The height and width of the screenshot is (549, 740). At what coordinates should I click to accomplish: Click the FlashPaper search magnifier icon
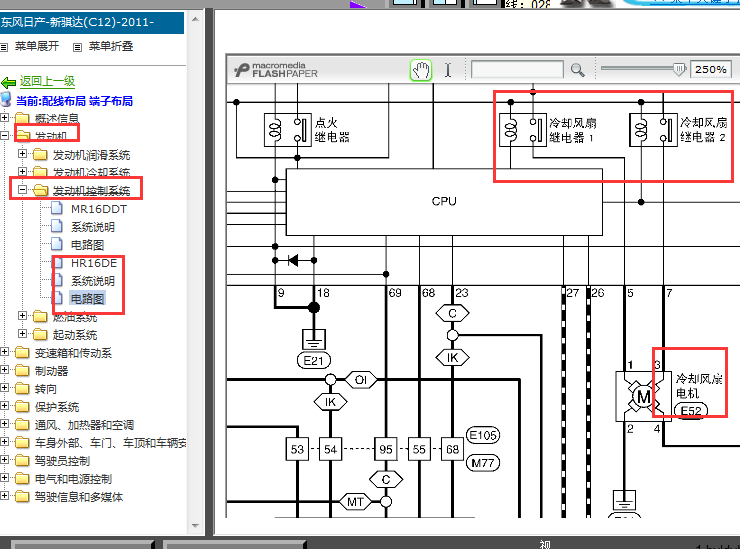(577, 70)
